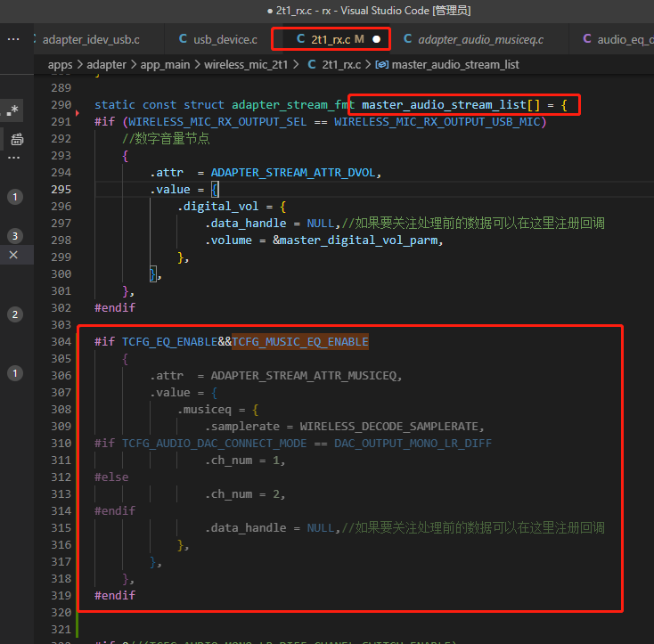Click WIRELESS_MIC_RX_OUTPUT_SEL on line 291
The image size is (654, 644).
tap(217, 122)
